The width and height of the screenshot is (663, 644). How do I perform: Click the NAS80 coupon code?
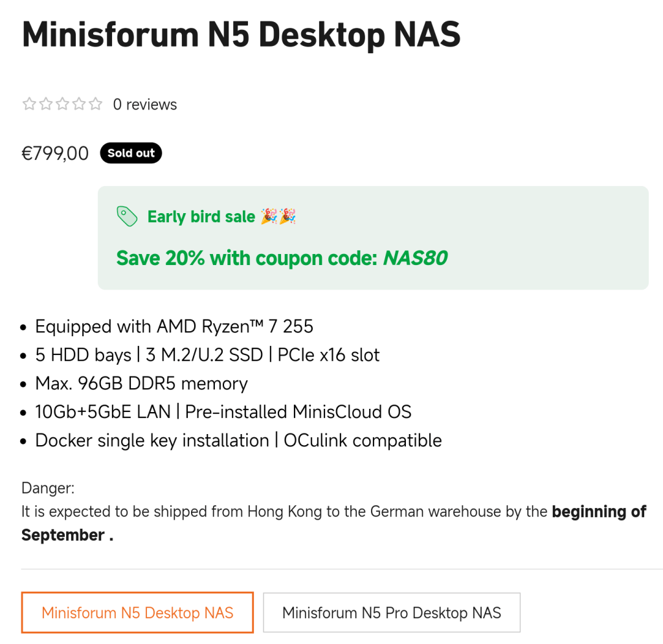click(415, 259)
